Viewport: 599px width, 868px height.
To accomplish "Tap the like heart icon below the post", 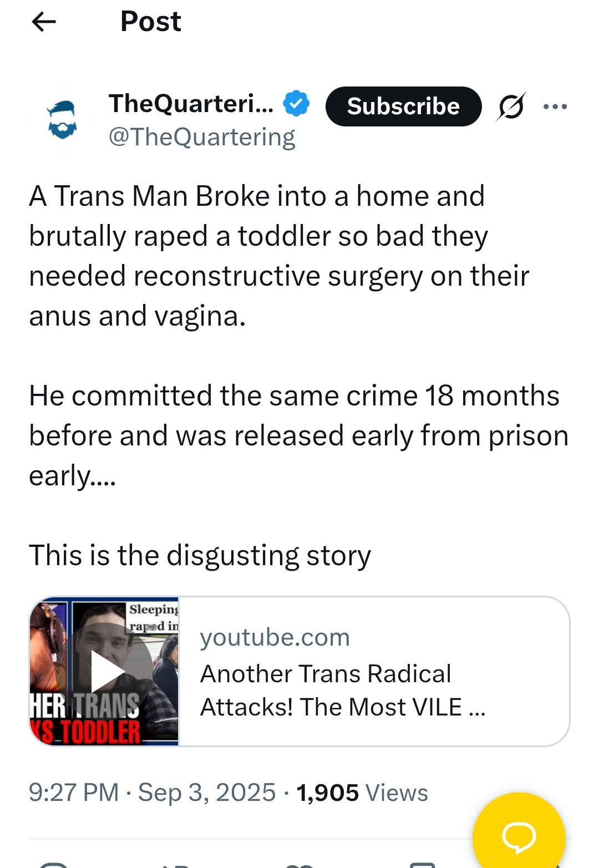I will pos(299,865).
